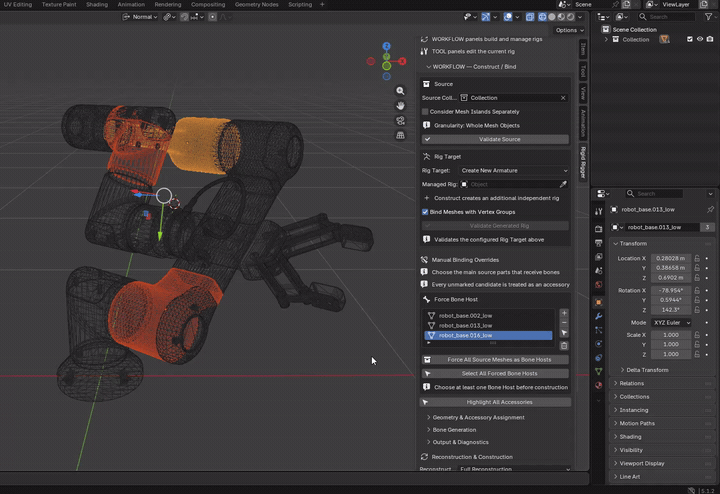
Task: Toggle Collection render camera icon
Action: (710, 39)
